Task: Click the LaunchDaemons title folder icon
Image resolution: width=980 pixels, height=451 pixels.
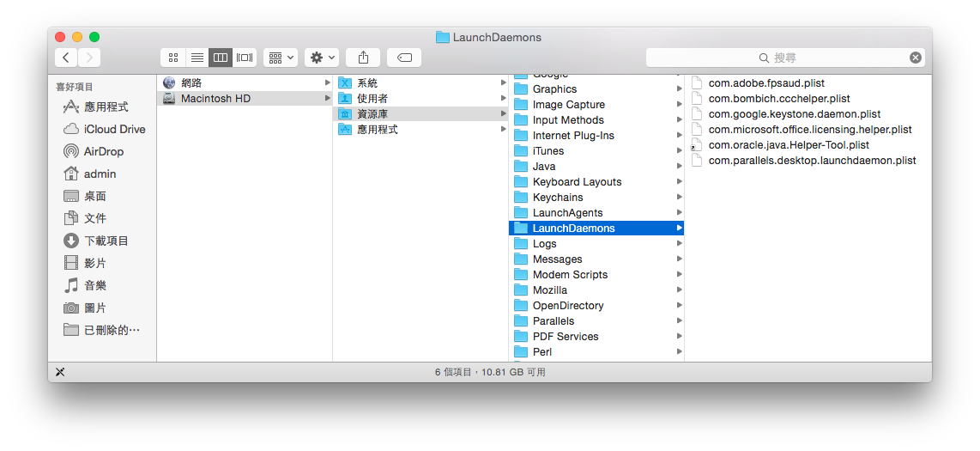Action: (x=443, y=38)
